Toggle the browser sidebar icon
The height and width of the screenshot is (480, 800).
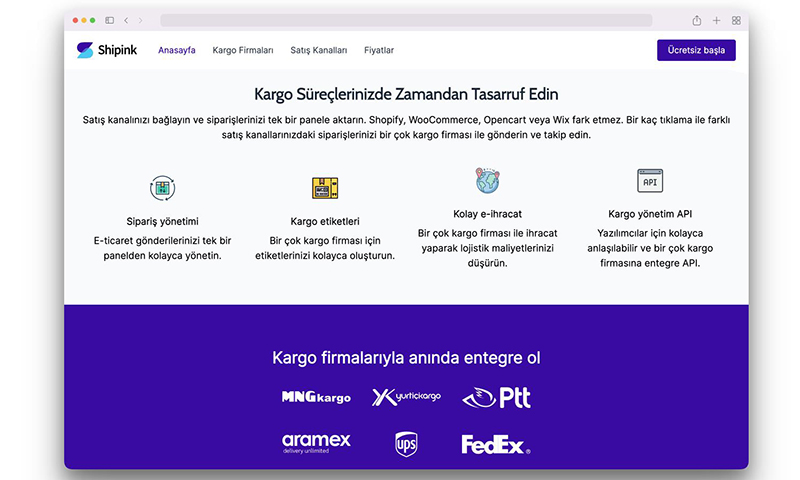click(110, 20)
